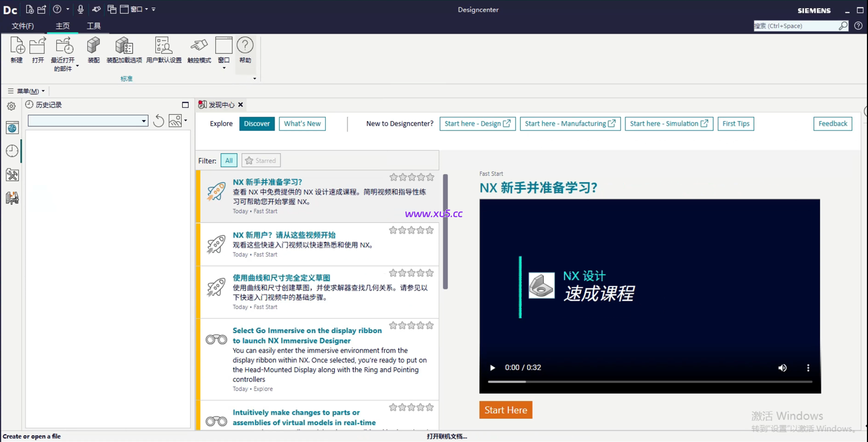The height and width of the screenshot is (442, 868).
Task: Click the orange Start Here button
Action: point(505,410)
